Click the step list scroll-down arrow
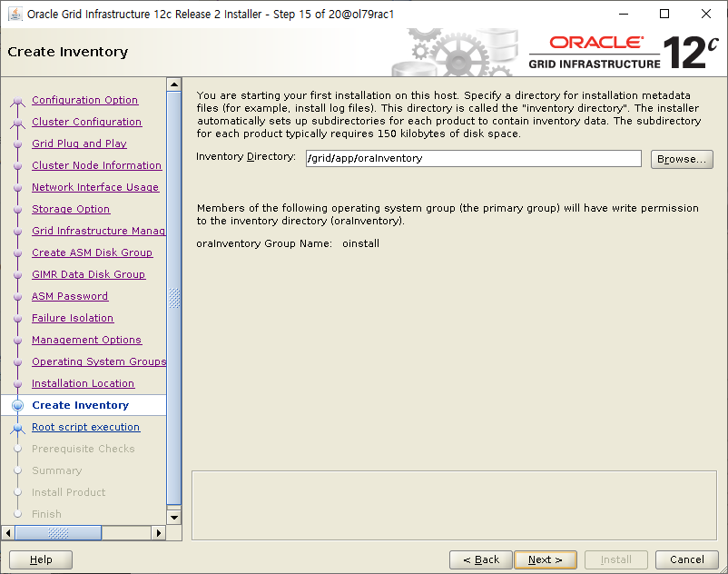The height and width of the screenshot is (574, 728). click(174, 517)
